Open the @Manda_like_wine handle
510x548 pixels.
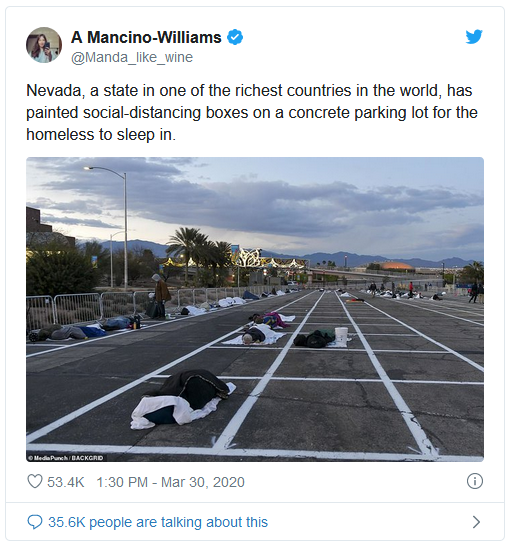pos(132,57)
